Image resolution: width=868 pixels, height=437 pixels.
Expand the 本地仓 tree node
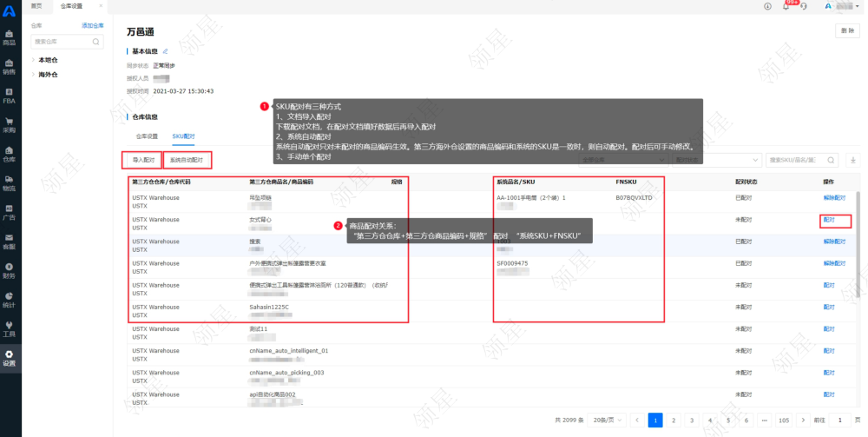[33, 60]
